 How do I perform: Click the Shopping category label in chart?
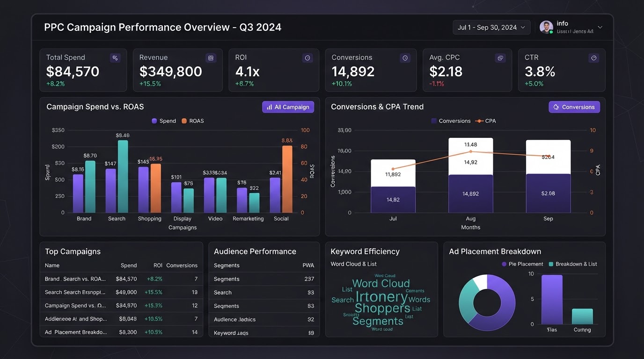point(150,219)
